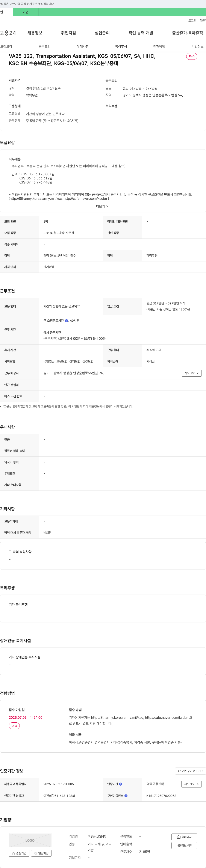This screenshot has height=868, width=206.
Task: Click the 월급 317만원 ~ 397만원 이하 value
Action: pyautogui.click(x=166, y=303)
